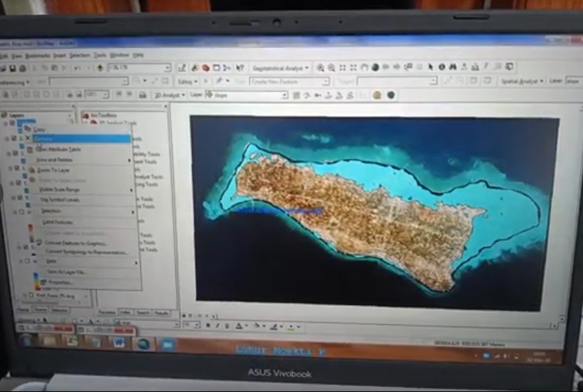Click the What's This help pointer
Image resolution: width=583 pixels, height=392 pixels.
[x=240, y=68]
